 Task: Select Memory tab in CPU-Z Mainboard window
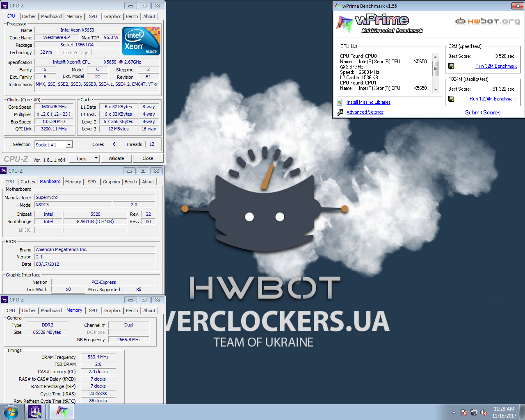tap(73, 182)
